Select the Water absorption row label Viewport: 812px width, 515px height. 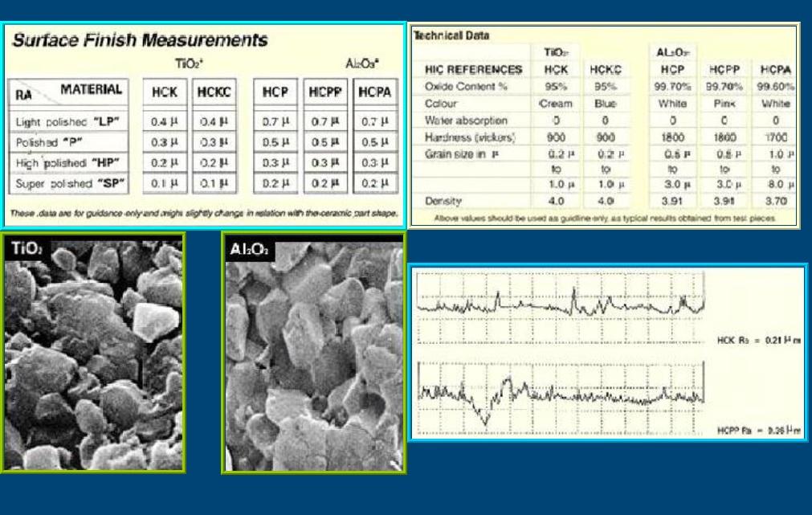[465, 121]
